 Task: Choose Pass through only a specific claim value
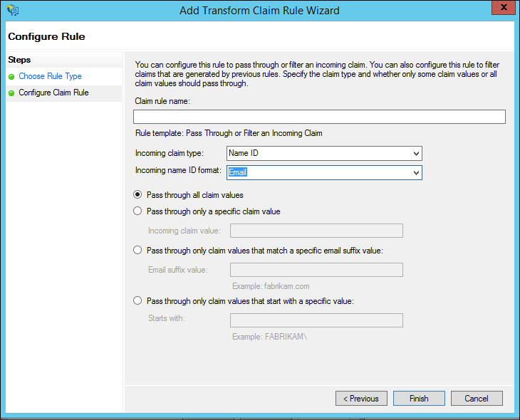(137, 211)
